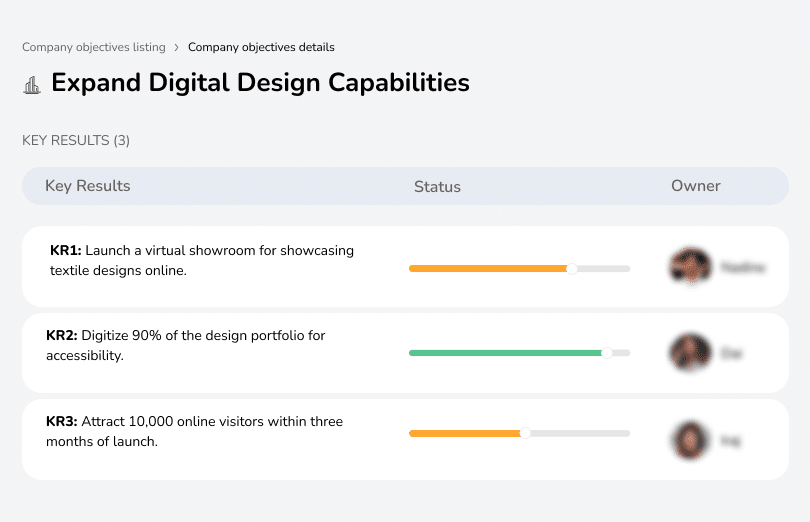Click the KR1 orange progress slider handle

click(x=572, y=268)
